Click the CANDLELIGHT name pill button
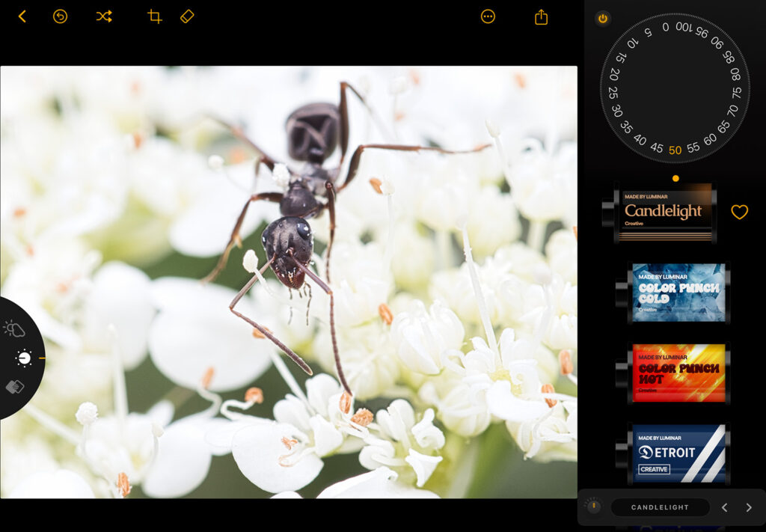Viewport: 766px width, 532px height. point(660,507)
